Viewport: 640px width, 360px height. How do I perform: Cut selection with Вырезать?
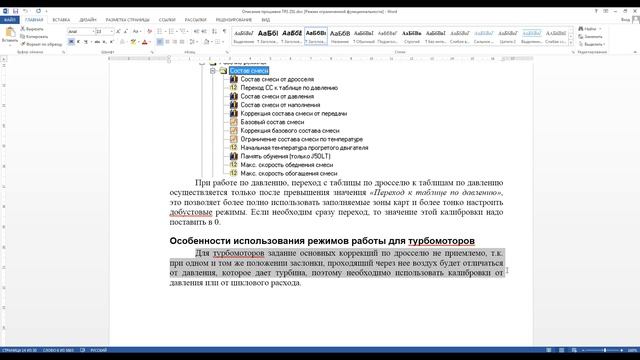click(32, 29)
